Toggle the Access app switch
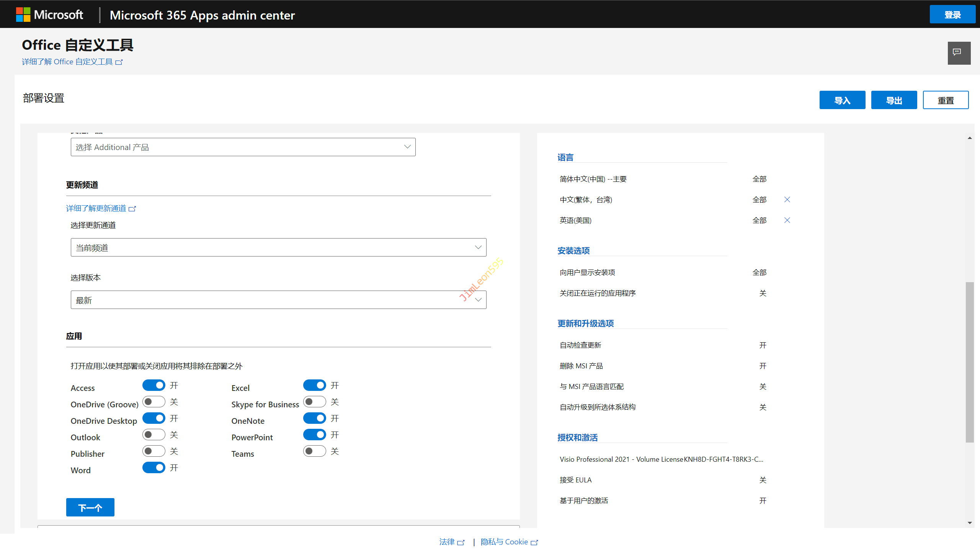 pos(154,385)
